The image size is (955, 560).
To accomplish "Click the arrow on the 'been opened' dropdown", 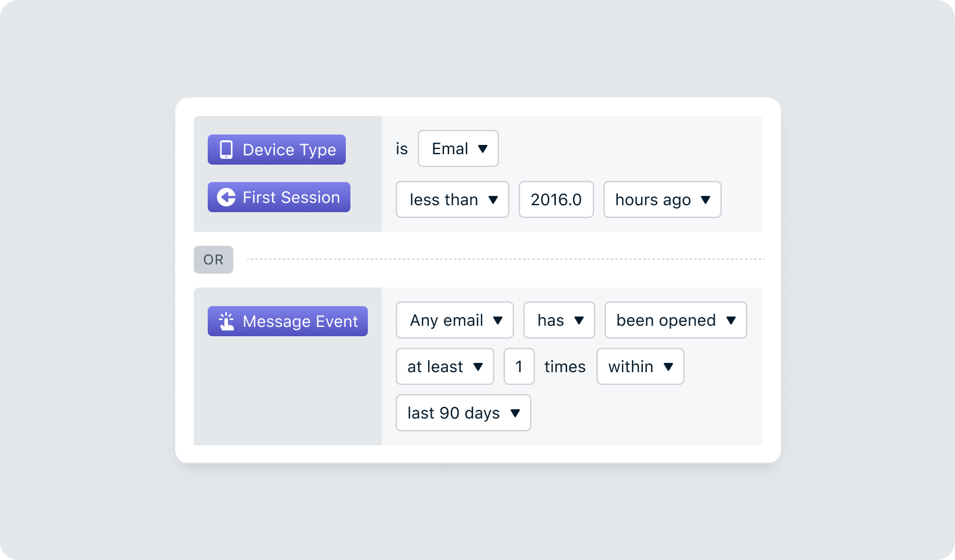I will 731,320.
